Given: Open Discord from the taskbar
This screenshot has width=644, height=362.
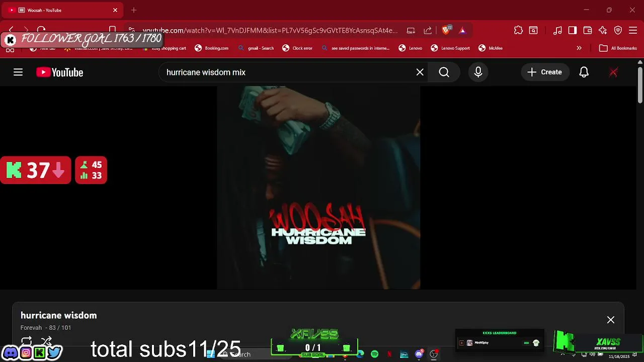Looking at the screenshot, I should [419, 354].
